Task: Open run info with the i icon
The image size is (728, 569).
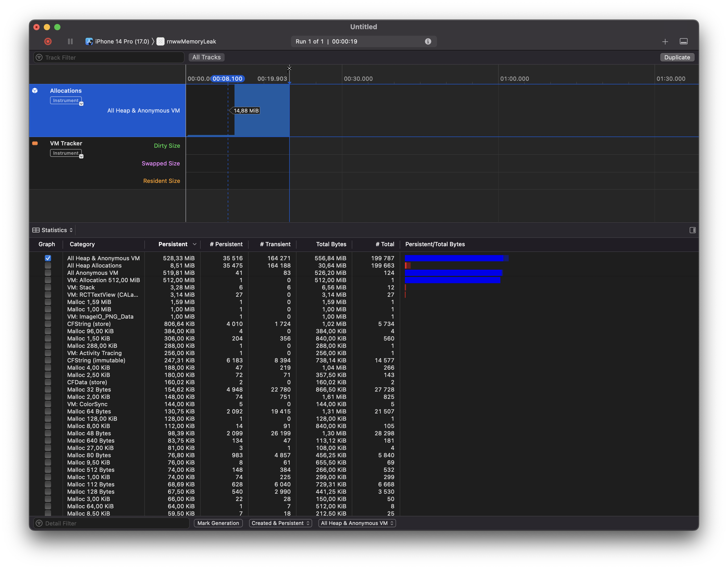Action: coord(428,41)
